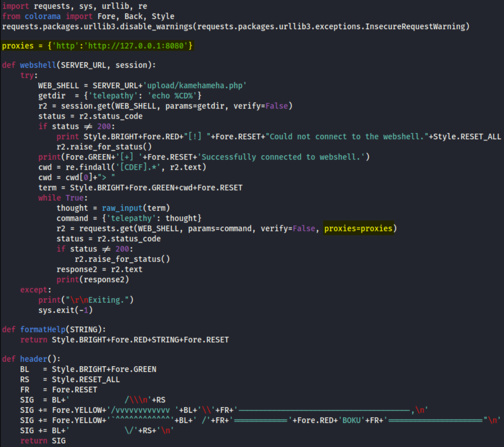Click "command = {'telepathy': thought}" line
This screenshot has width=504, height=447.
tap(129, 218)
